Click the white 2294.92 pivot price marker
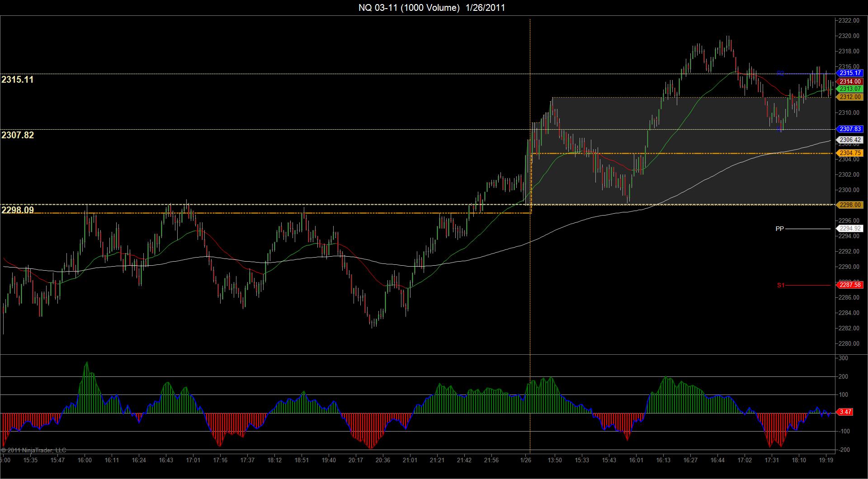868x479 pixels. pos(850,229)
